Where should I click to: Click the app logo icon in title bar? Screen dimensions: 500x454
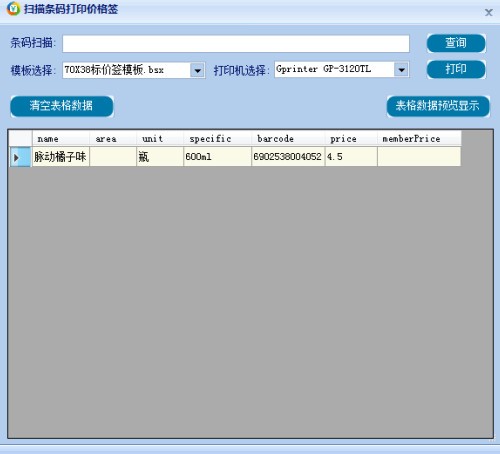point(13,9)
